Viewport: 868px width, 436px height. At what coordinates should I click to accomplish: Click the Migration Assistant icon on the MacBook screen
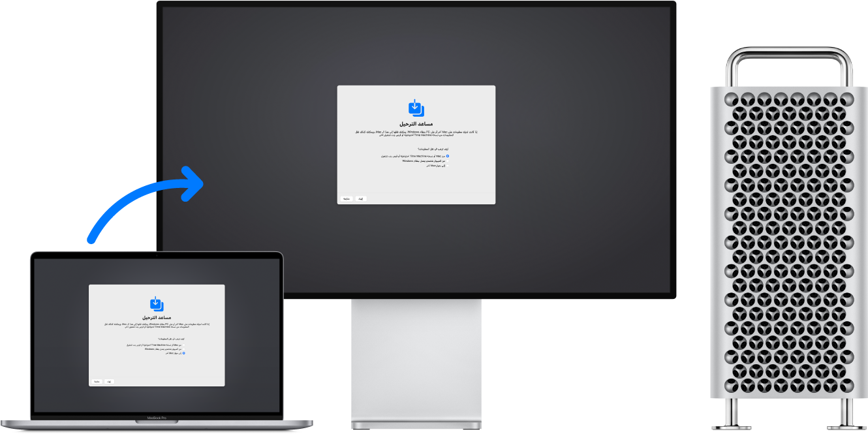tap(157, 304)
